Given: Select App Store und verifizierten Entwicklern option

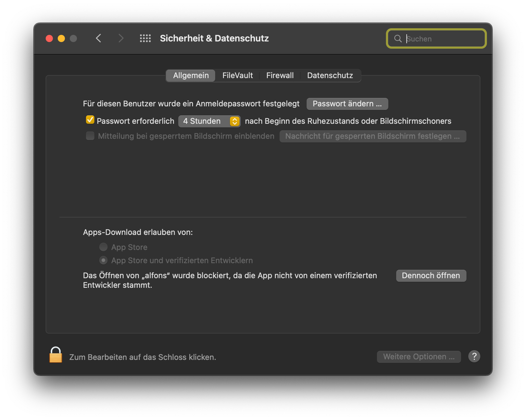Looking at the screenshot, I should [103, 260].
